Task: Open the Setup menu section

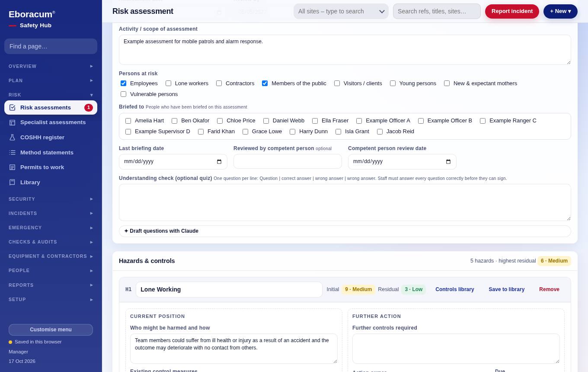Action: [x=51, y=299]
